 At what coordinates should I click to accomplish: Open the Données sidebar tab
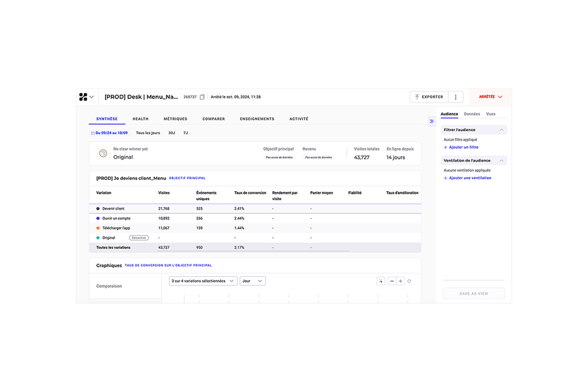pyautogui.click(x=472, y=114)
